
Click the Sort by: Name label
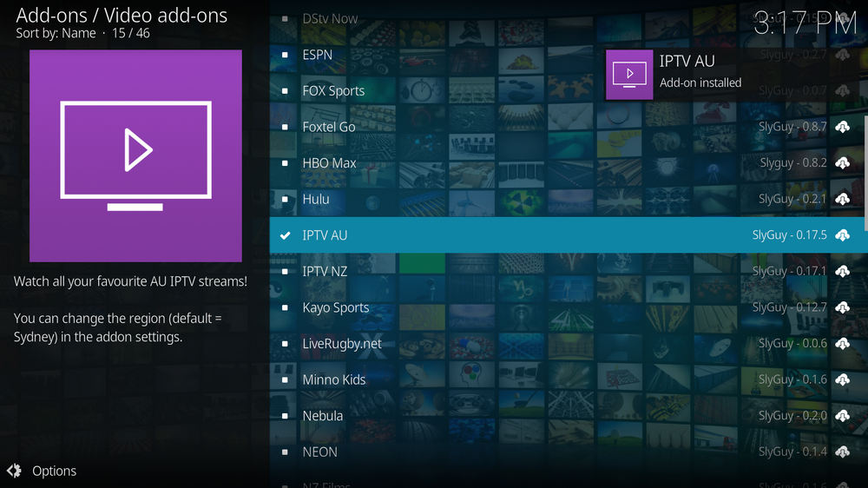[56, 33]
